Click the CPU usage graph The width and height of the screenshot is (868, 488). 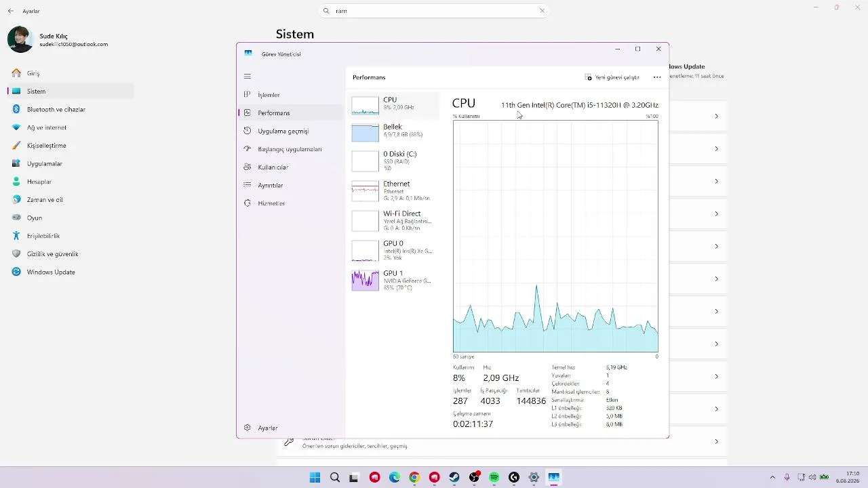tap(555, 237)
